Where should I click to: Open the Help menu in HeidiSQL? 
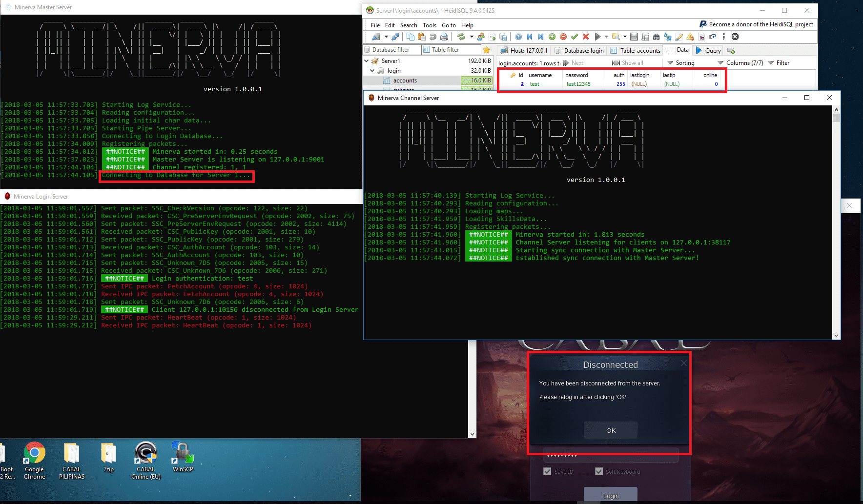tap(467, 25)
